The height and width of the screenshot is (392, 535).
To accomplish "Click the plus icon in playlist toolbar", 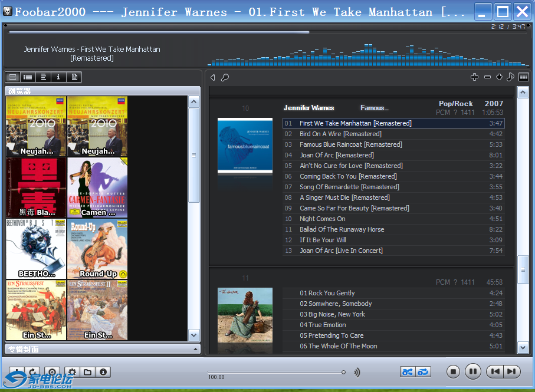I will 474,77.
